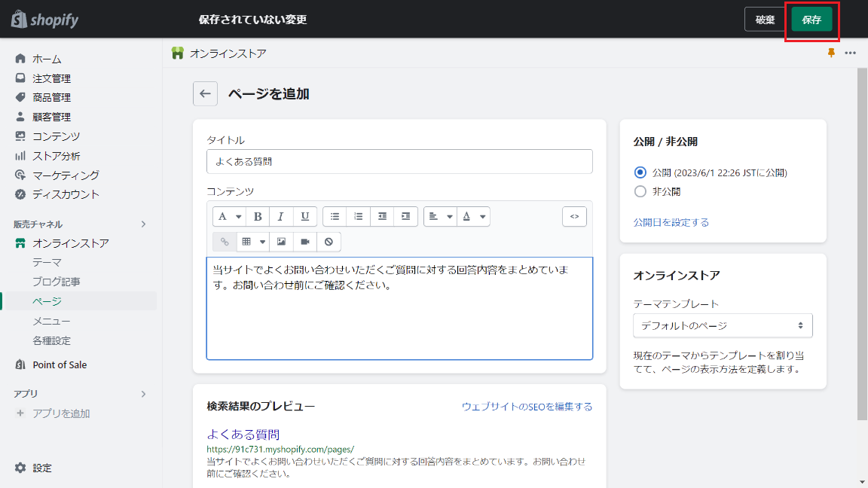Click the pin icon at top right

831,53
